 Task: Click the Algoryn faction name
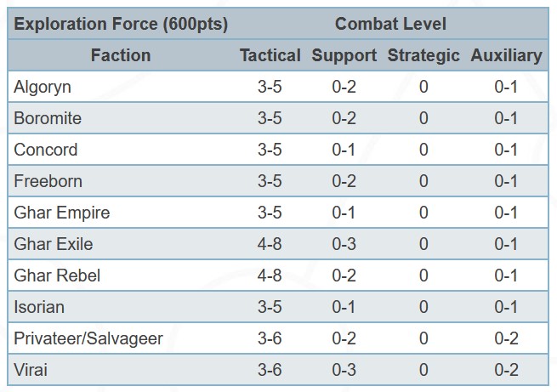click(x=41, y=87)
